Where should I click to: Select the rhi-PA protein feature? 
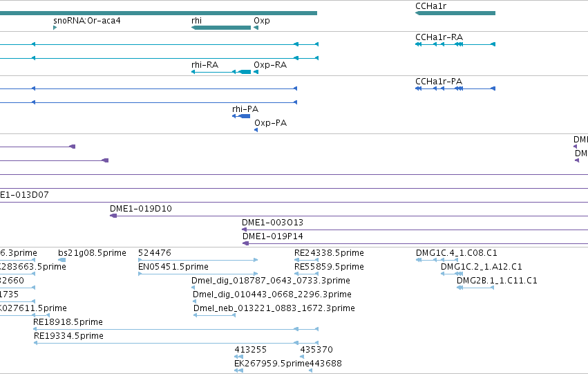241,116
